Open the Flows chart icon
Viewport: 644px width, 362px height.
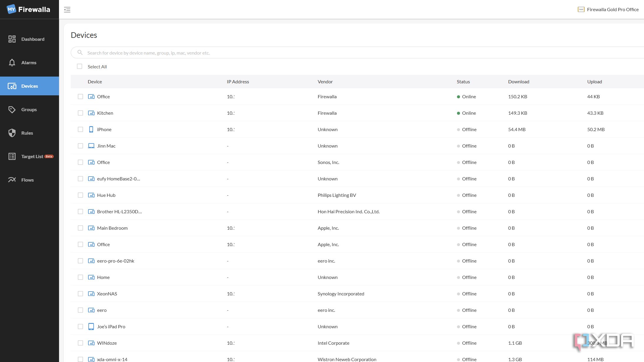coord(12,180)
